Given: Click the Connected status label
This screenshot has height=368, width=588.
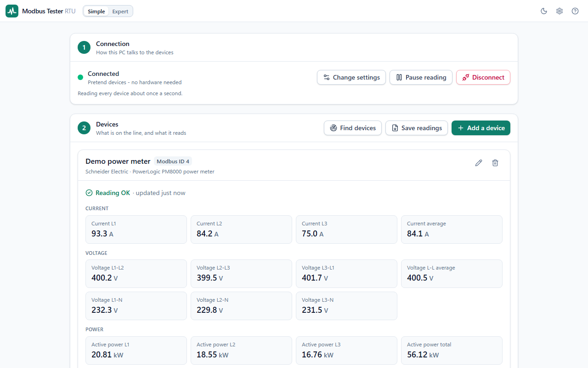Looking at the screenshot, I should [x=103, y=74].
